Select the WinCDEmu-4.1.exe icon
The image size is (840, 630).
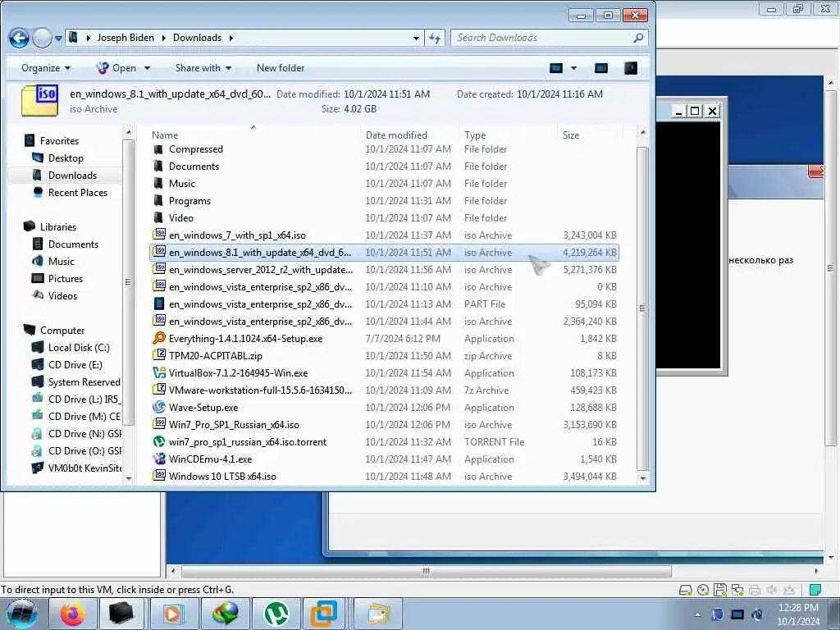(159, 459)
